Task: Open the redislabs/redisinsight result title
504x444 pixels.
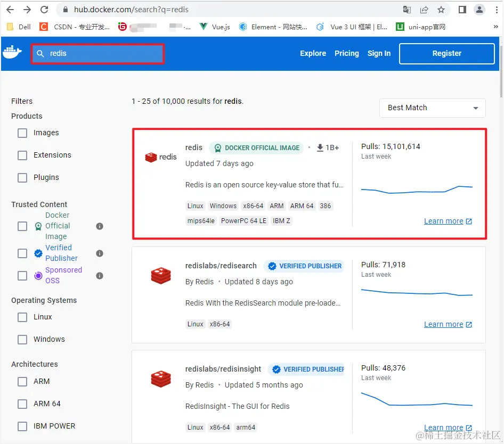Action: [223, 369]
